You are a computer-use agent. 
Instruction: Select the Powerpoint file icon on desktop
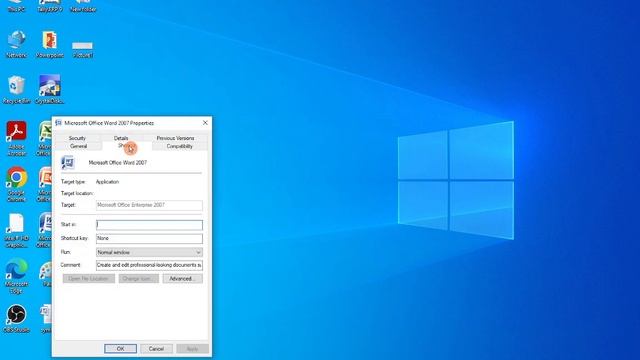[49, 44]
